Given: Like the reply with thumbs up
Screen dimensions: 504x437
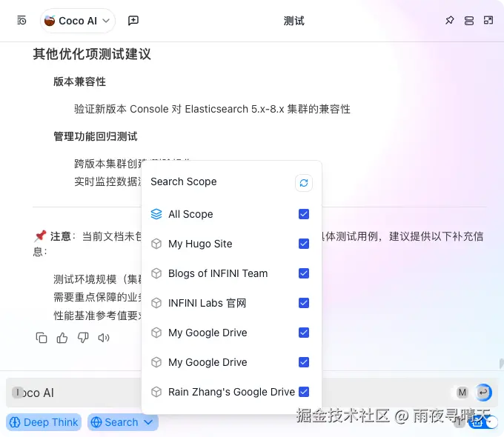Looking at the screenshot, I should 62,338.
